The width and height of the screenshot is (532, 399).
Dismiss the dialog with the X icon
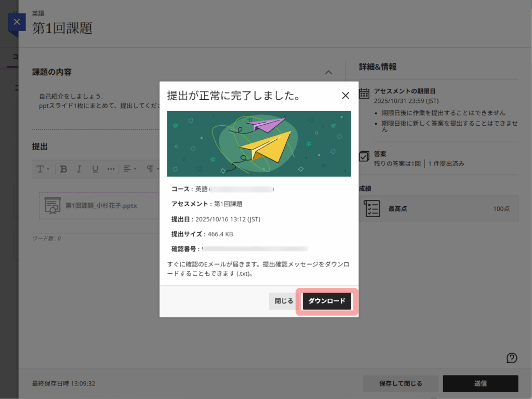pos(345,96)
